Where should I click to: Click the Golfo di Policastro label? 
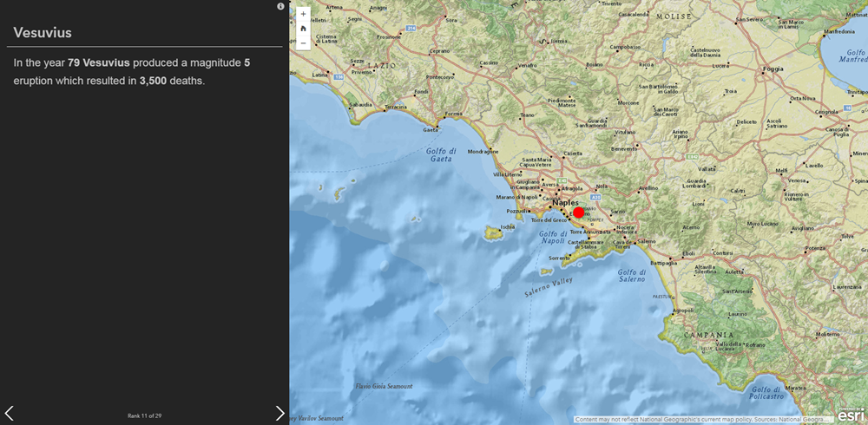[x=768, y=394]
